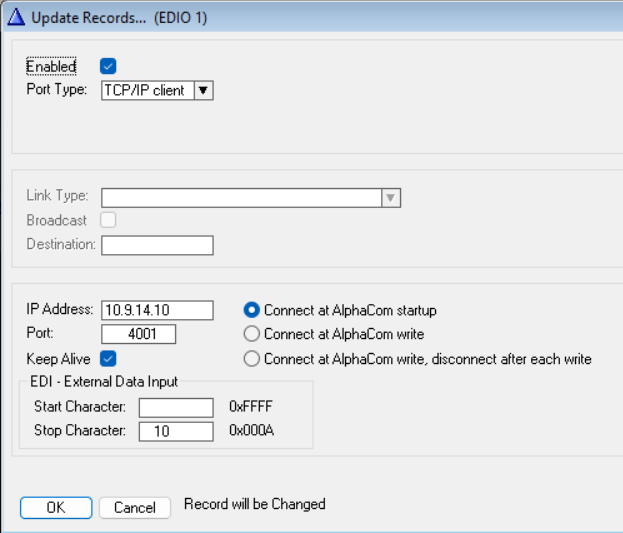The image size is (623, 533).
Task: Click the EDI - External Data Input group title
Action: click(x=104, y=382)
